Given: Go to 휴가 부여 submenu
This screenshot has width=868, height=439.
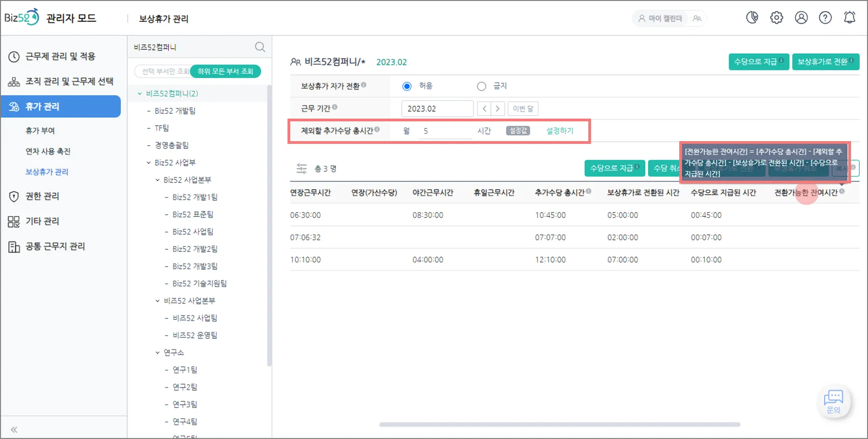Looking at the screenshot, I should [40, 131].
